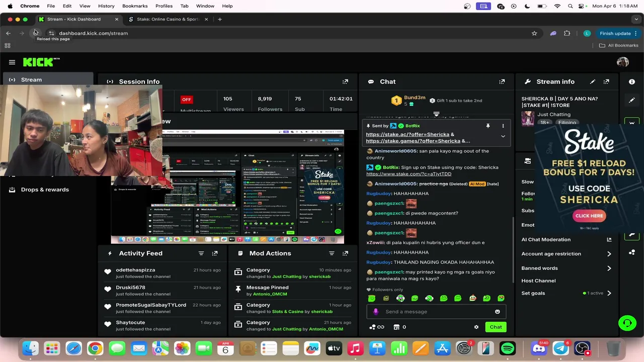
Task: Reload this page
Action: (35, 33)
